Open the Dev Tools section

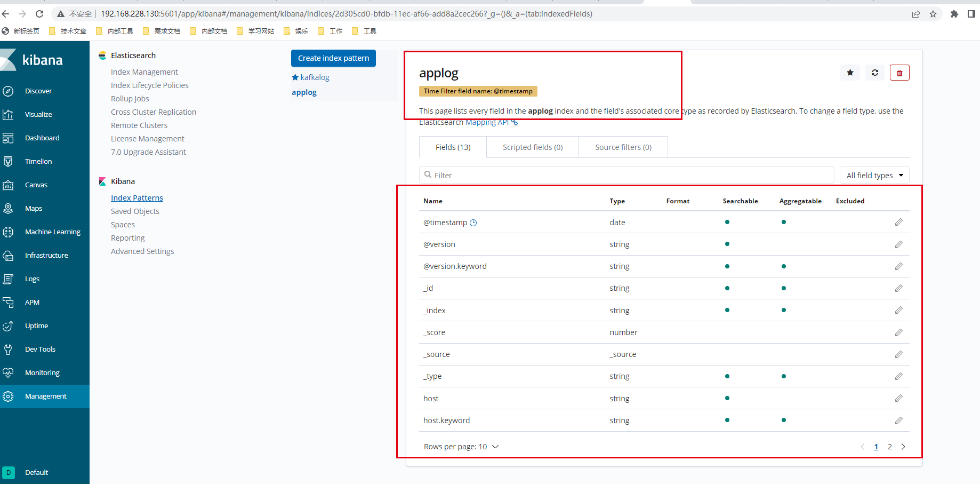click(x=39, y=349)
